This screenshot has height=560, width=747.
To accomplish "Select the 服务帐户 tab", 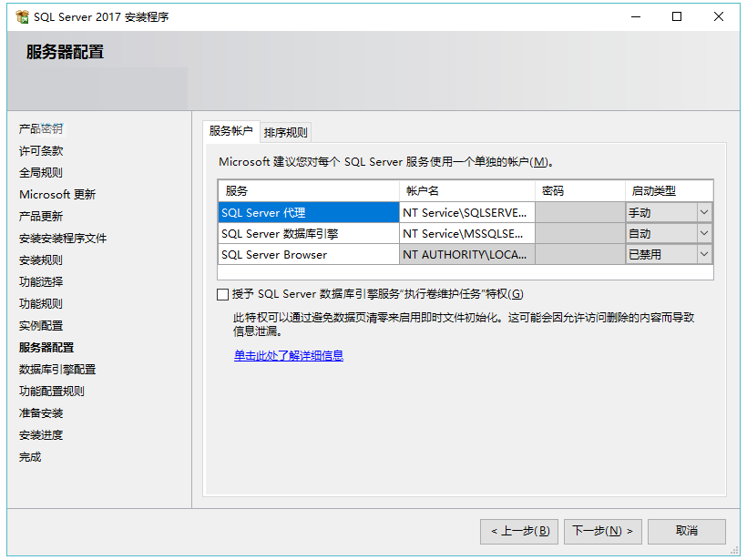I will (x=231, y=131).
